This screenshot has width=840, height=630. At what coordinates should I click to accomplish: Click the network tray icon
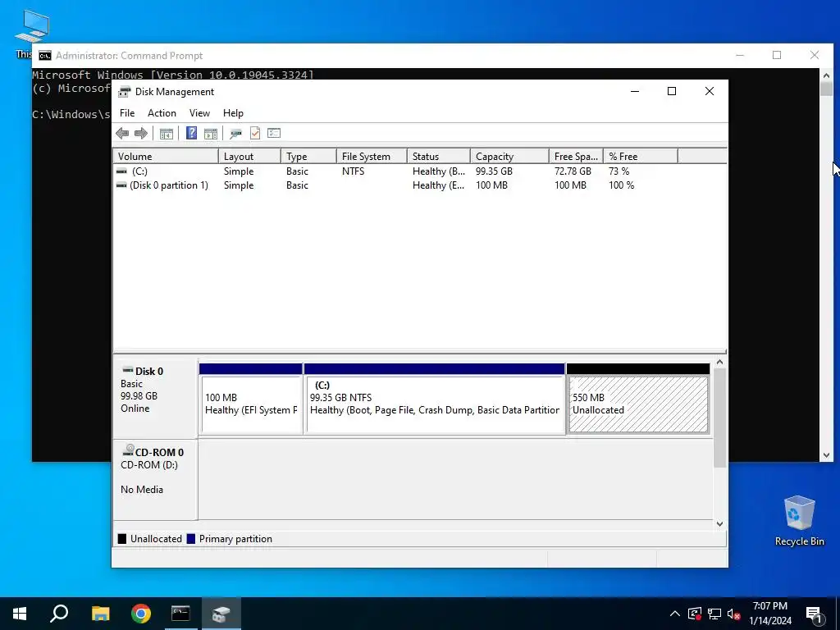[x=714, y=614]
